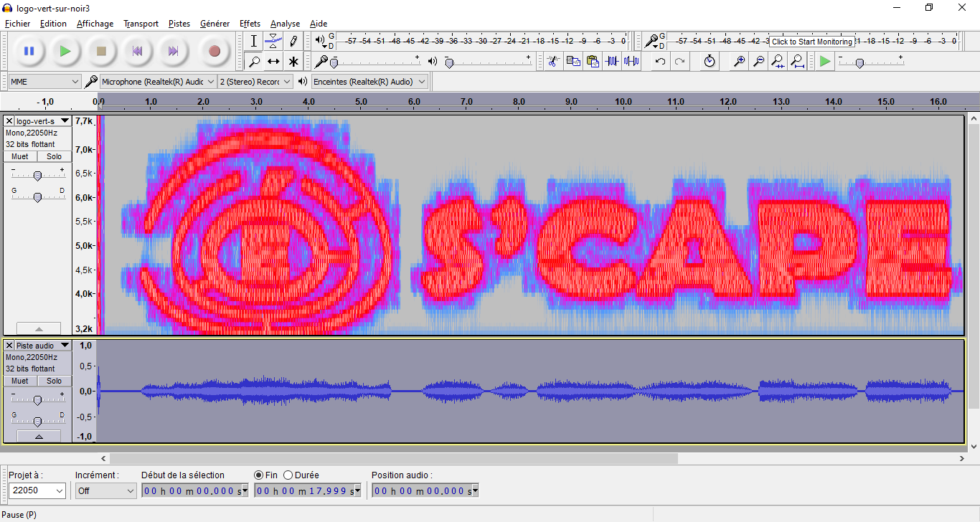Click the Zoom Out magnifier
The image size is (980, 522).
pyautogui.click(x=758, y=61)
